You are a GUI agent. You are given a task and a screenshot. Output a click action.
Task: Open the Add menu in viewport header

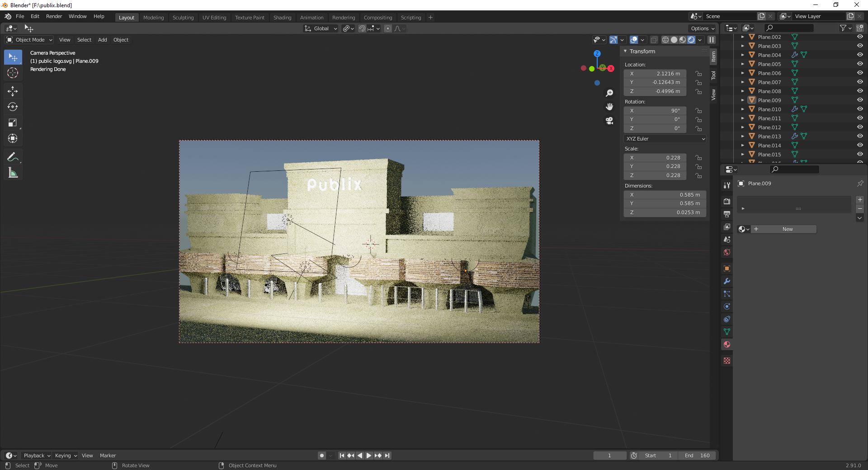click(103, 40)
